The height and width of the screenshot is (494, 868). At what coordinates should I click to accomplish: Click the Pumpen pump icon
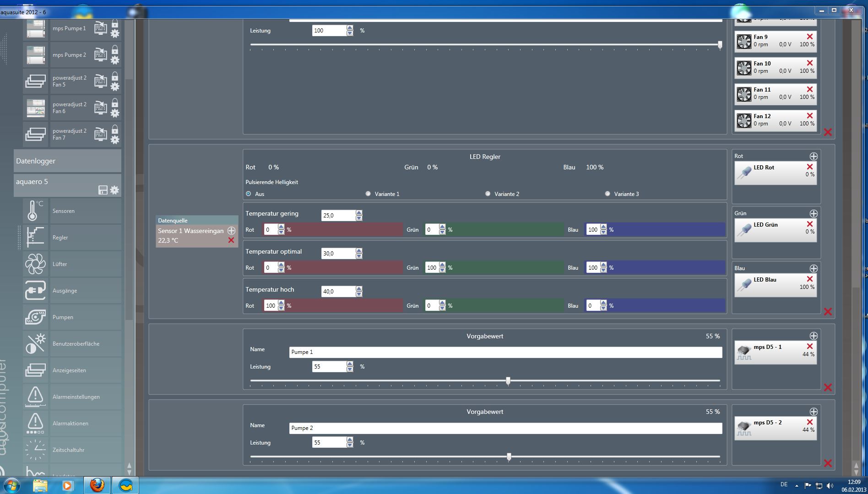pos(35,317)
